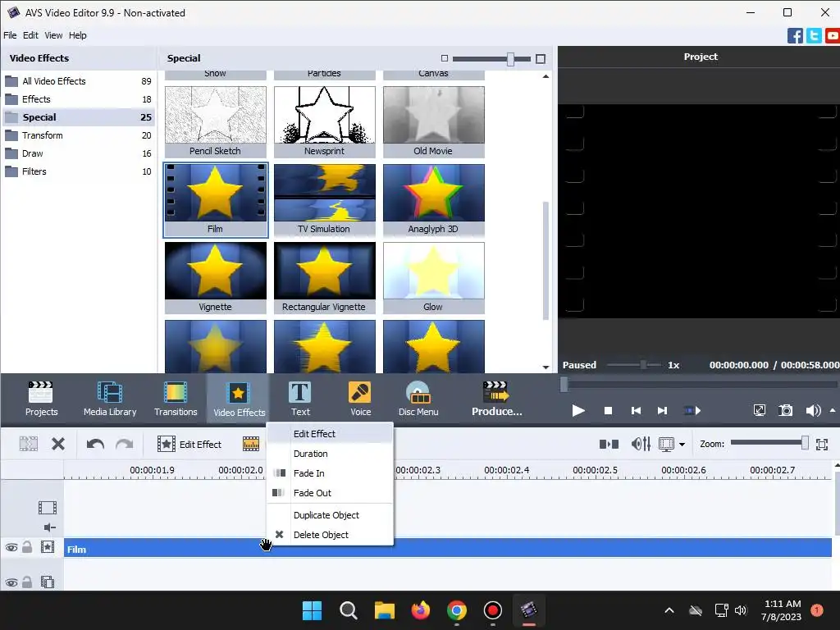Click the delete X toolbar icon

(x=58, y=444)
